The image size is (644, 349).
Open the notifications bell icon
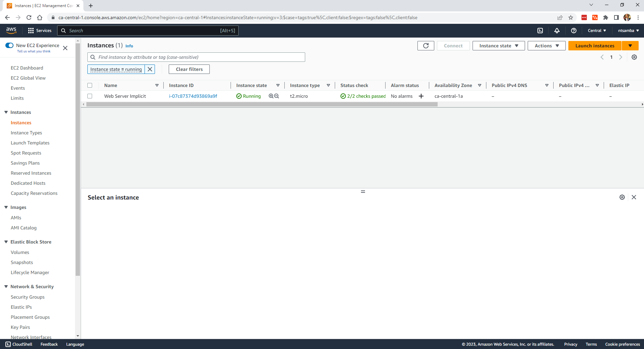(x=557, y=31)
